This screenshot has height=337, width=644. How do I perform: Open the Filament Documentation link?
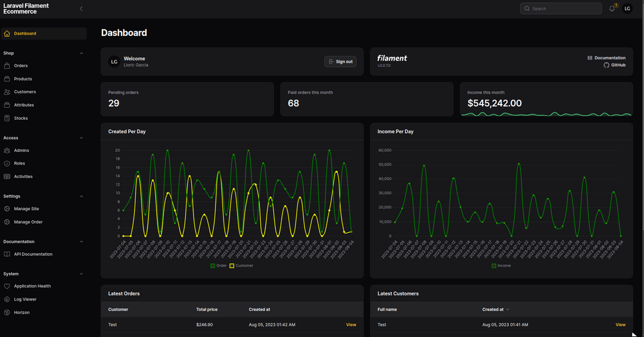[606, 58]
